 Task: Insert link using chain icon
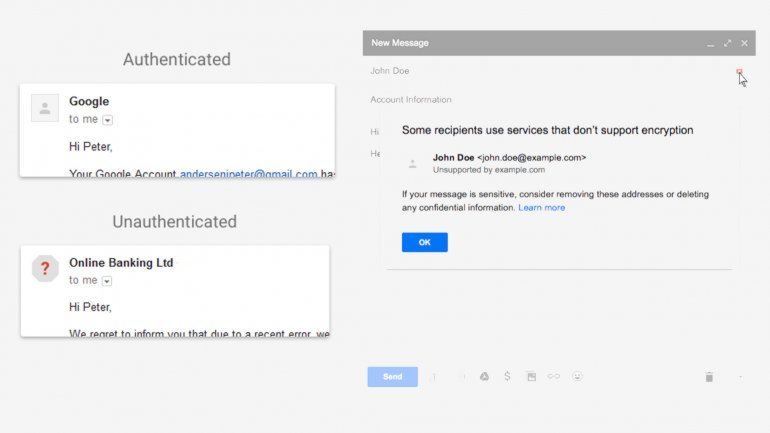553,377
